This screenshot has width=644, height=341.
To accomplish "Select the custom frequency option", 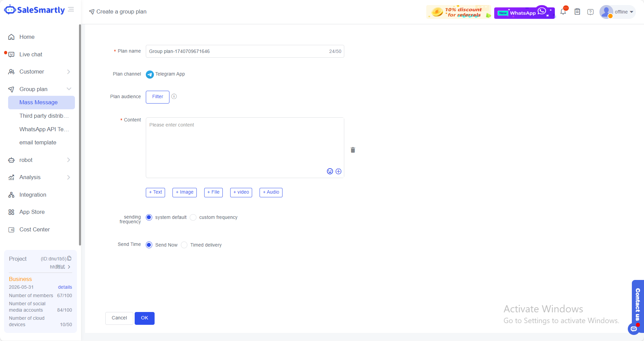I will coord(193,218).
